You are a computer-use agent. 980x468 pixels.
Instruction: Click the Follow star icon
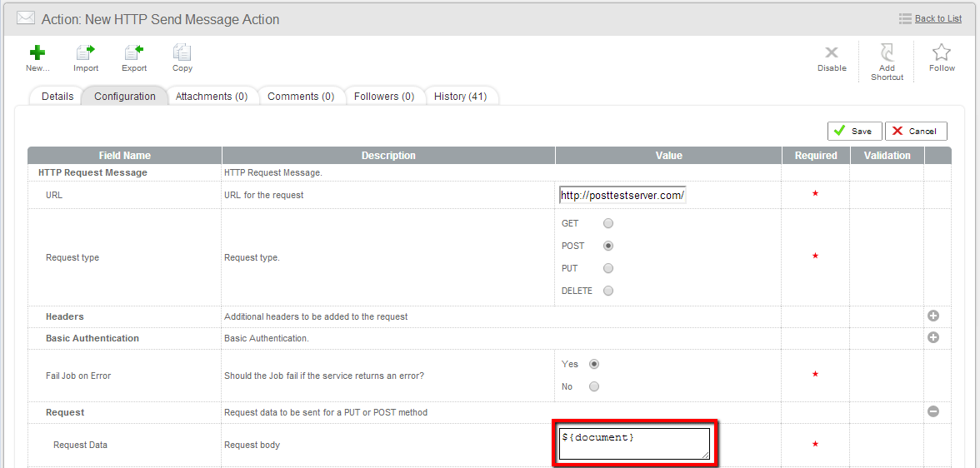942,53
